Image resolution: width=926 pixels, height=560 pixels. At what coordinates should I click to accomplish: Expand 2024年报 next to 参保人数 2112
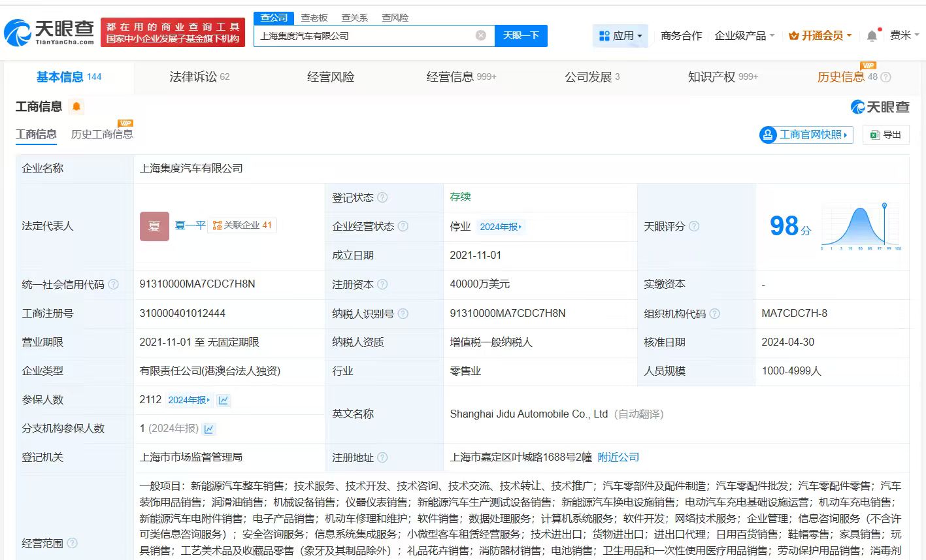[189, 400]
